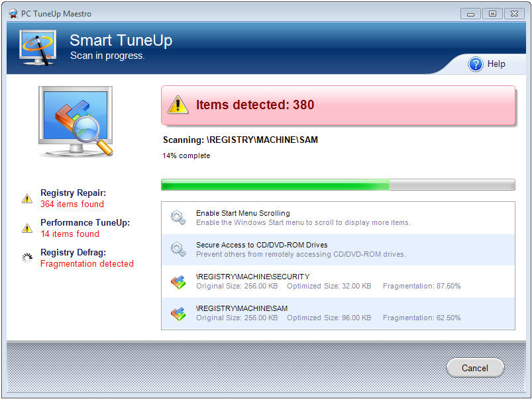Select the Secure Access to CD/DVD-ROM Drives row
532x399 pixels.
(x=338, y=249)
